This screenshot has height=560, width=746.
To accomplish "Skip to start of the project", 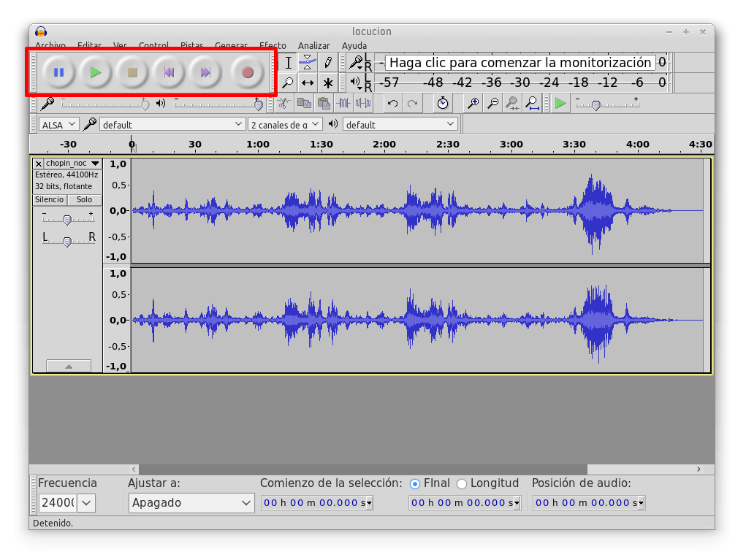I will [x=169, y=72].
